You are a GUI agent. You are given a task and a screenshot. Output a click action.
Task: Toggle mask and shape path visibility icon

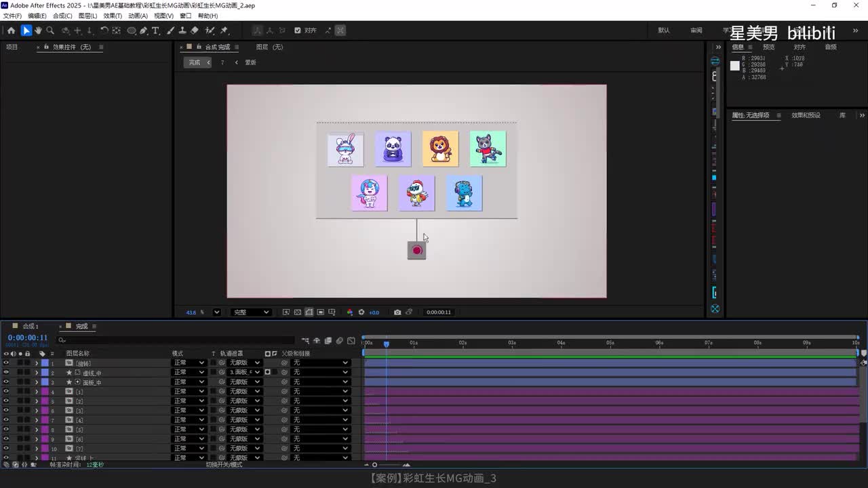click(x=309, y=312)
